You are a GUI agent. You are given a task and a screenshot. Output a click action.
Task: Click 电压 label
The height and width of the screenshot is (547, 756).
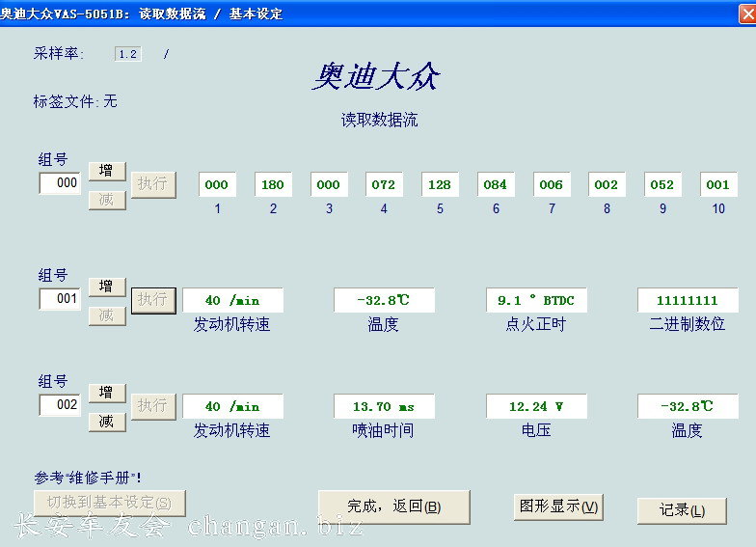coord(536,430)
